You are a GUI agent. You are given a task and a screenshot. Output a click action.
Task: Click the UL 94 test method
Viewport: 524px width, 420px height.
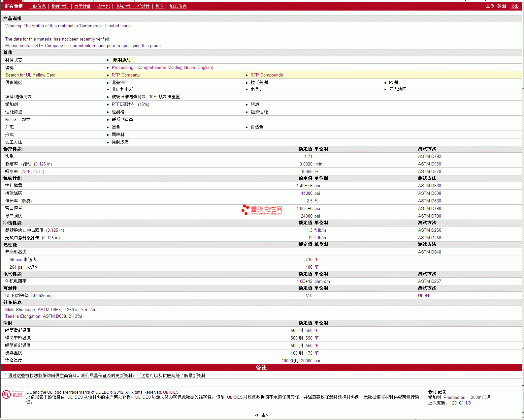(x=423, y=296)
